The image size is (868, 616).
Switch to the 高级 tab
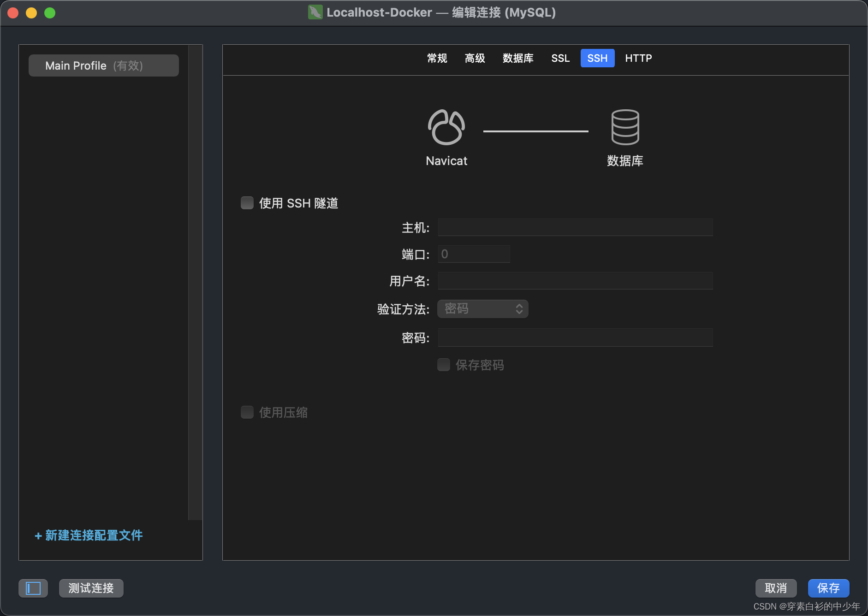pyautogui.click(x=475, y=58)
